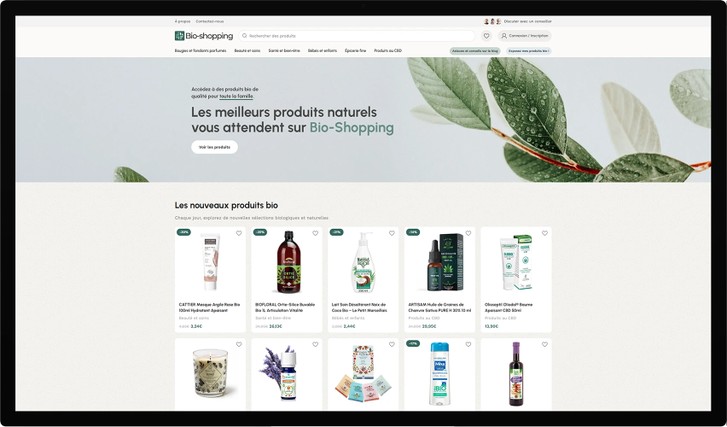The height and width of the screenshot is (427, 727).
Task: Add the hemp oil dropper to favorites
Action: (x=468, y=233)
